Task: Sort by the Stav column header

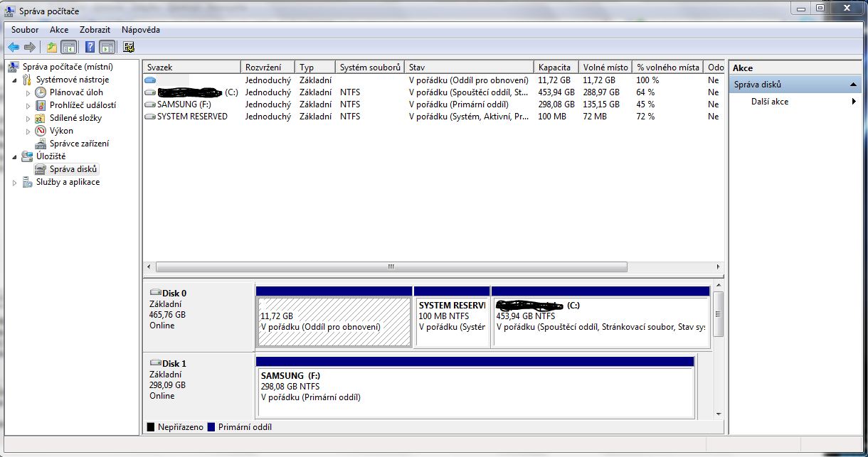Action: pyautogui.click(x=470, y=68)
